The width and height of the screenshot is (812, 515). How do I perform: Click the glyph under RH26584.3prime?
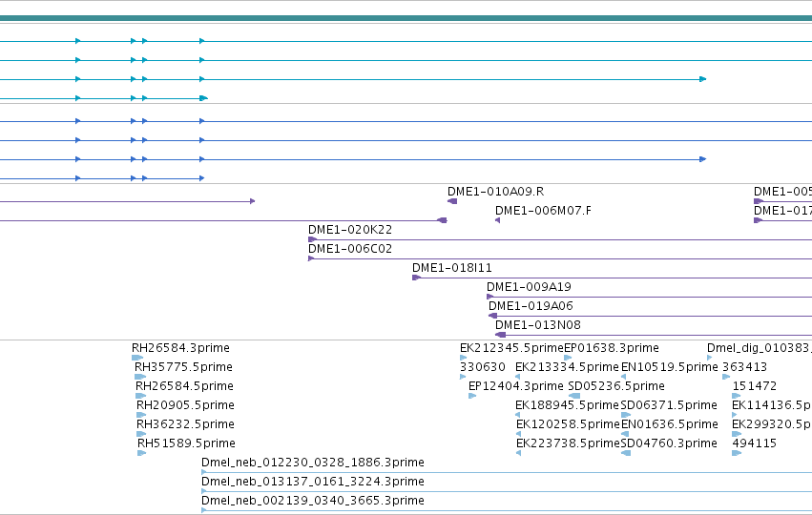click(x=137, y=358)
